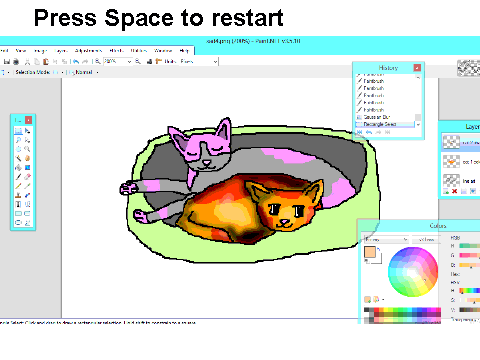Click the open image thumbnail at top right
This screenshot has height=360, width=480.
(468, 68)
